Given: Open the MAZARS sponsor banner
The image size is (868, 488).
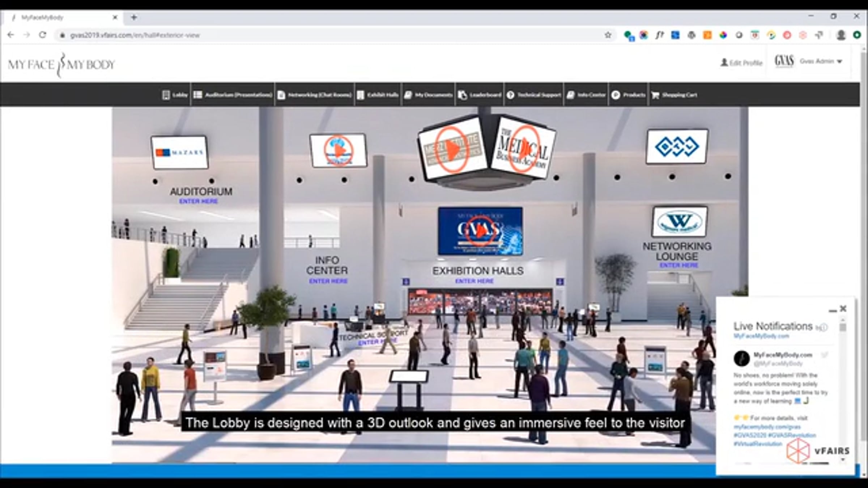Looking at the screenshot, I should (179, 152).
